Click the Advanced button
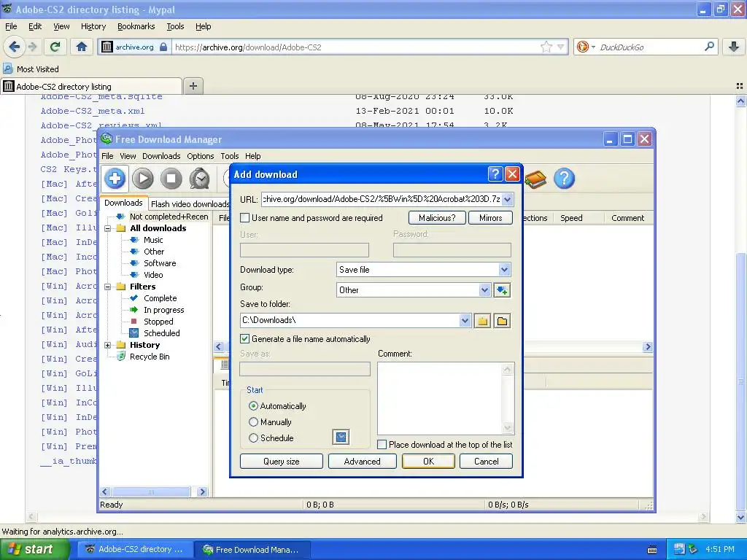 point(362,461)
